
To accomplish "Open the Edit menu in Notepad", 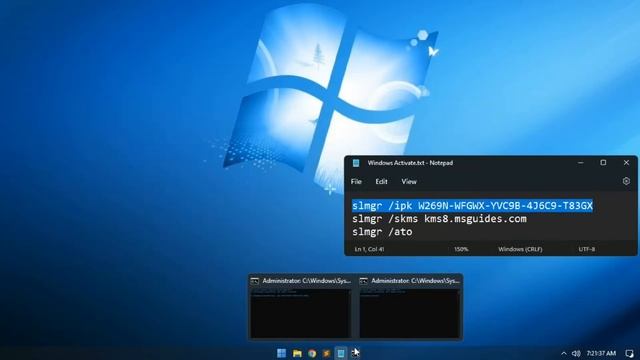I will [x=381, y=182].
